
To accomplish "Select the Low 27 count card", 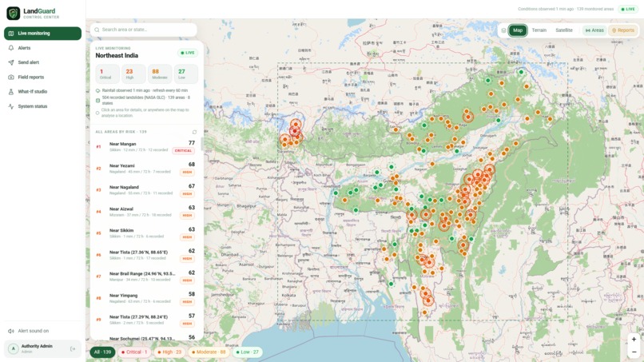I will point(185,74).
